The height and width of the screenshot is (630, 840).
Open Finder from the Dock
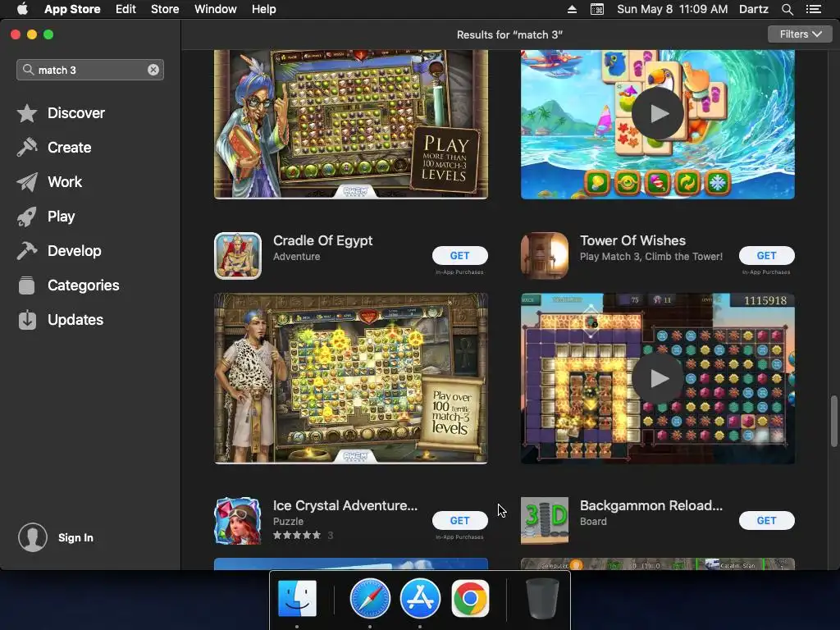[x=297, y=598]
